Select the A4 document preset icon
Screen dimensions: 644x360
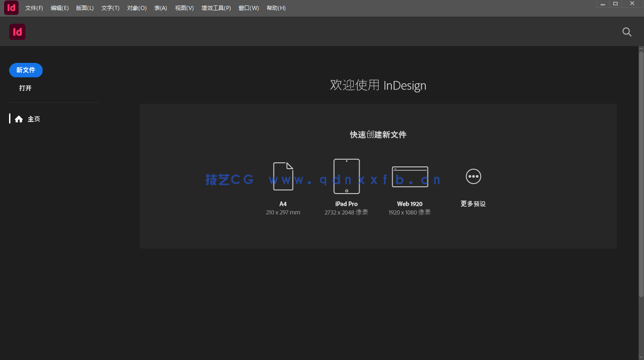coord(283,176)
